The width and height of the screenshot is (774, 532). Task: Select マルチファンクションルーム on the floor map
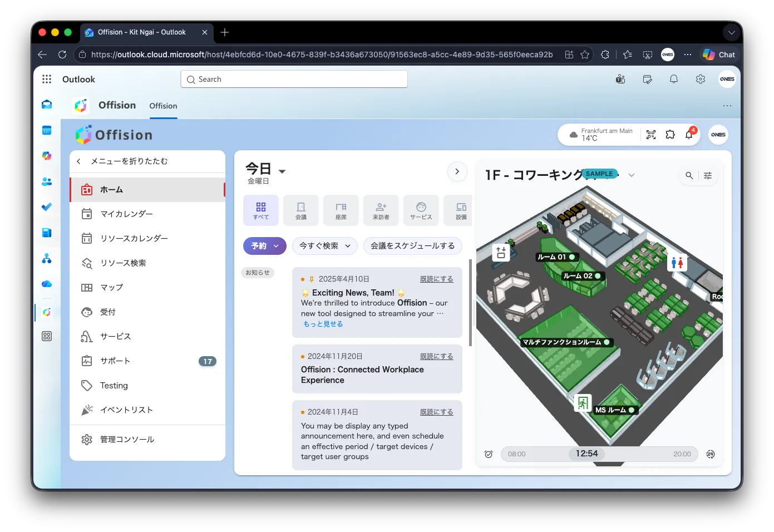click(x=566, y=342)
